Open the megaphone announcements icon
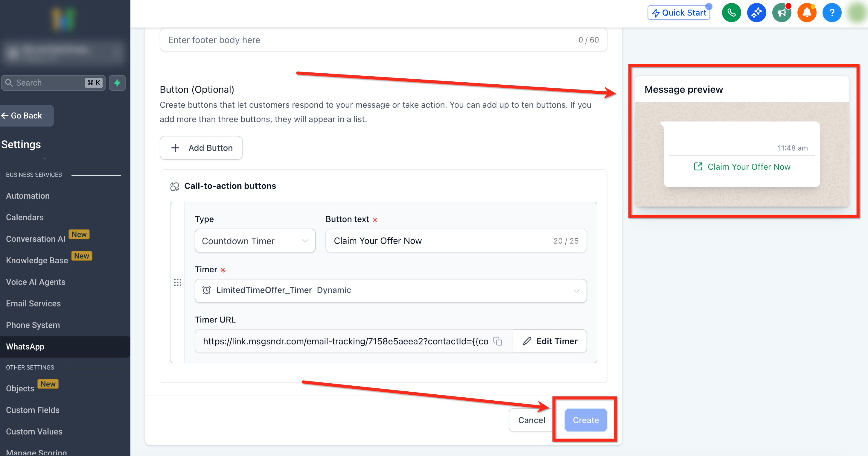The height and width of the screenshot is (456, 868). 781,13
